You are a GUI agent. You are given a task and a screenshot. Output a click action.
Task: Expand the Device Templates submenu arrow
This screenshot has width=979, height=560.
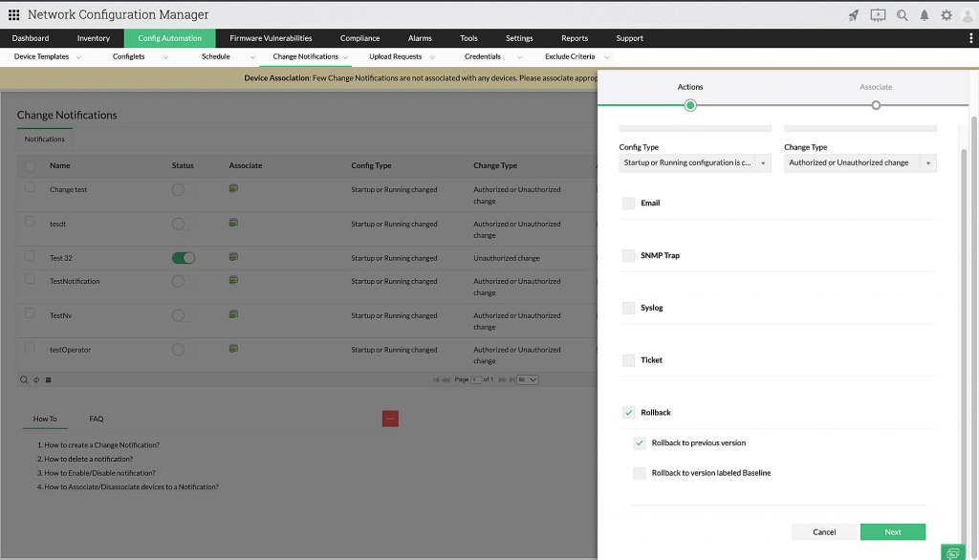click(78, 57)
